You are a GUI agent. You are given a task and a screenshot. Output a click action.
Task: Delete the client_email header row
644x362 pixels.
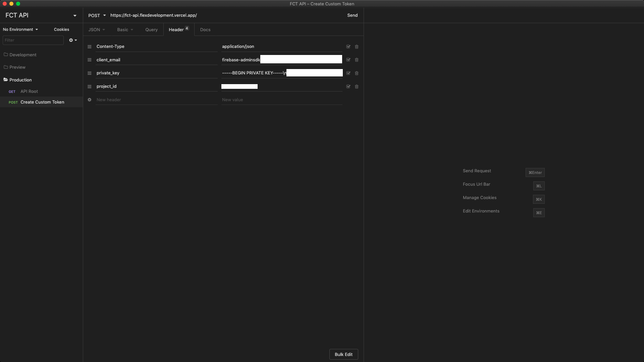[357, 60]
